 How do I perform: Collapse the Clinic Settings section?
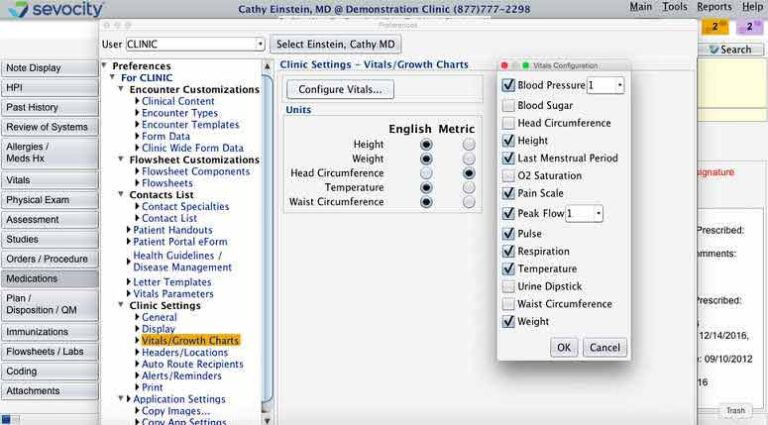tap(121, 305)
